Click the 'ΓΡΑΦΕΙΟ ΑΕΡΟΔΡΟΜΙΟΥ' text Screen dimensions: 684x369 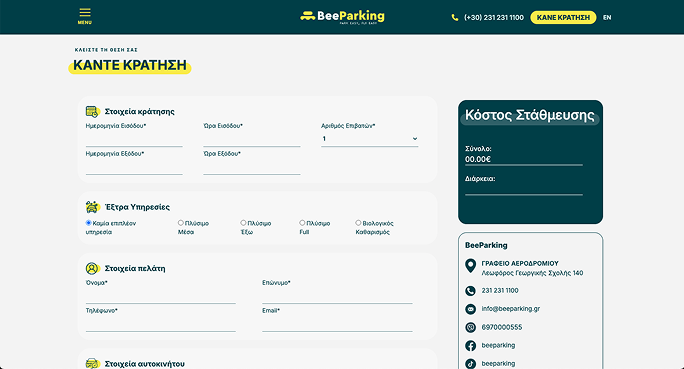520,263
